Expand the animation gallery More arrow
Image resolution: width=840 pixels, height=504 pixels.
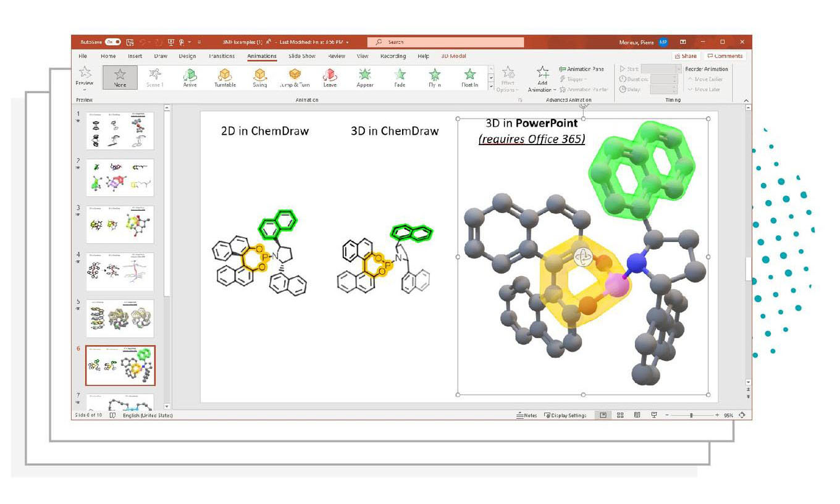coord(491,86)
